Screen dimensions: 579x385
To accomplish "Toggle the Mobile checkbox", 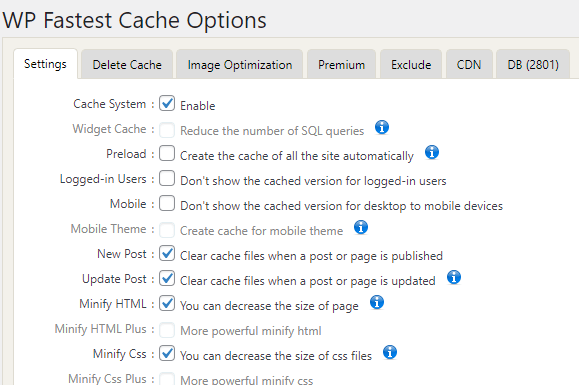I will 167,203.
